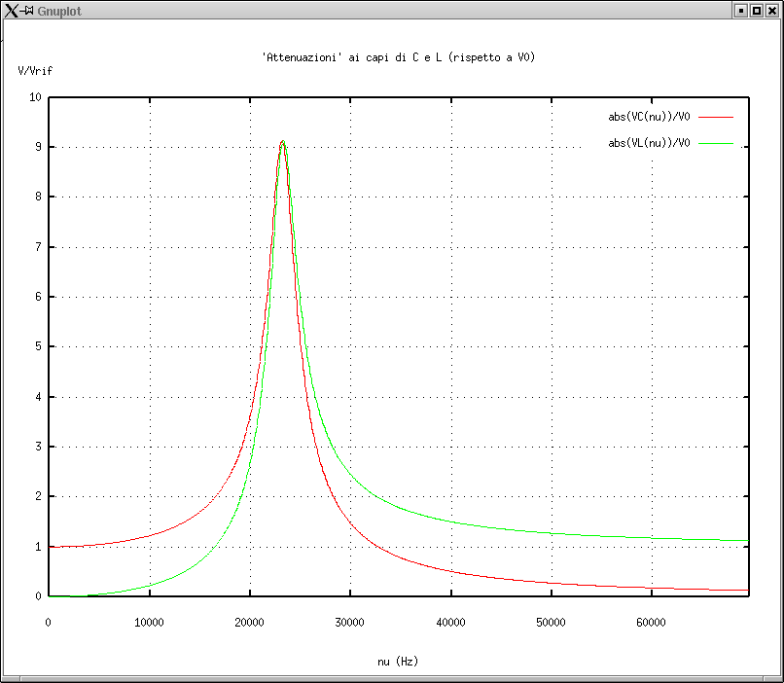Click the green line sample in the legend

pyautogui.click(x=716, y=143)
